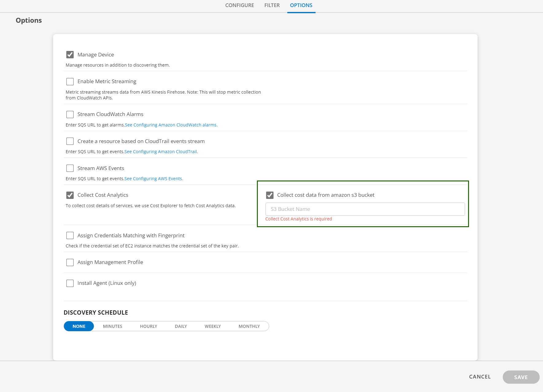The height and width of the screenshot is (392, 543).
Task: Open See Configuring AWS Events link
Action: 153,179
